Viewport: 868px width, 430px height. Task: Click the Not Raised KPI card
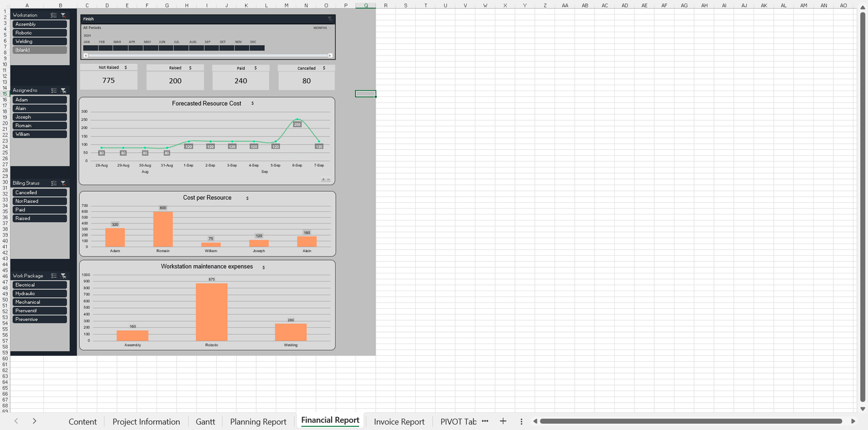(108, 76)
